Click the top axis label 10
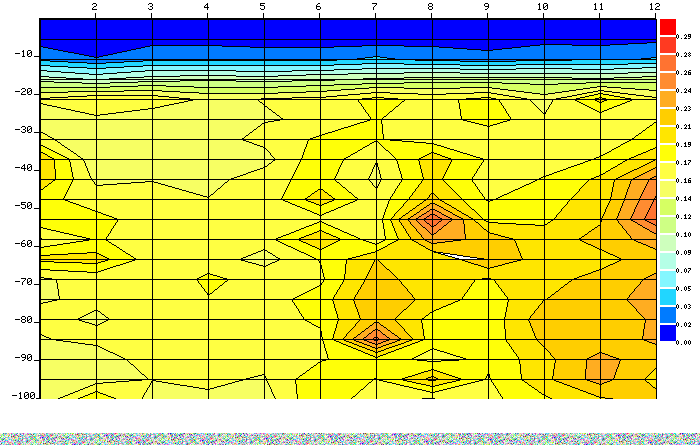700x445 pixels. click(x=542, y=7)
